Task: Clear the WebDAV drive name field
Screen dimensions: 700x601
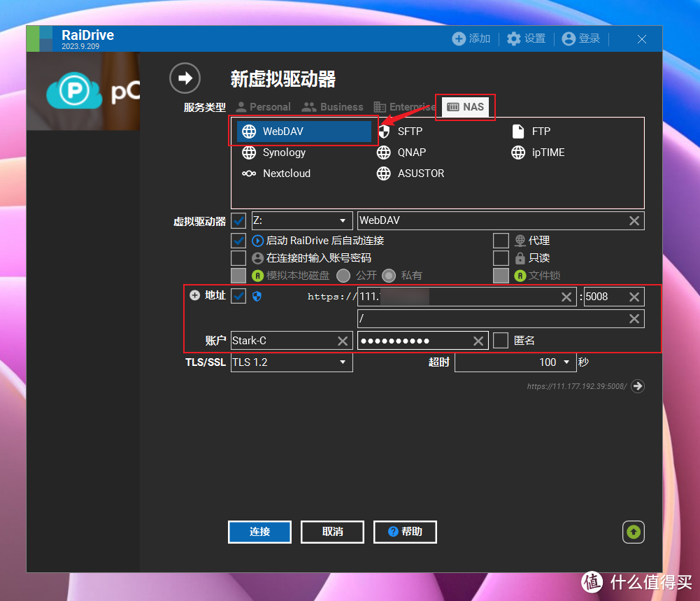Action: point(634,220)
